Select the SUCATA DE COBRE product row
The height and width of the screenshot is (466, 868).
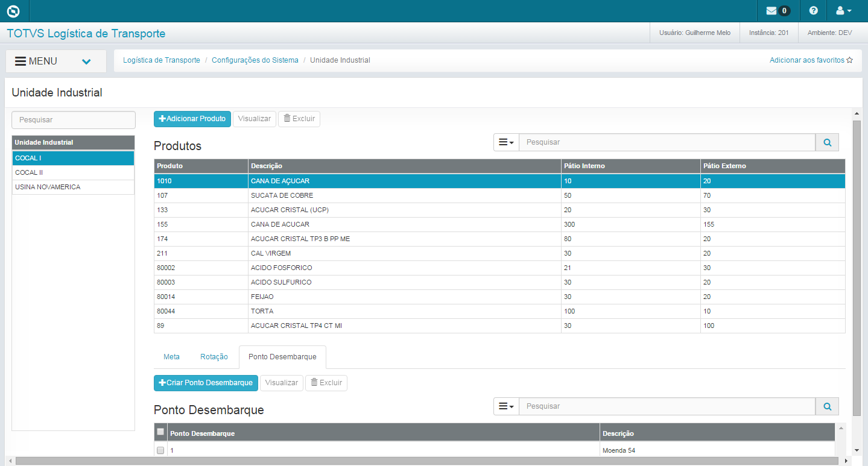(499, 195)
